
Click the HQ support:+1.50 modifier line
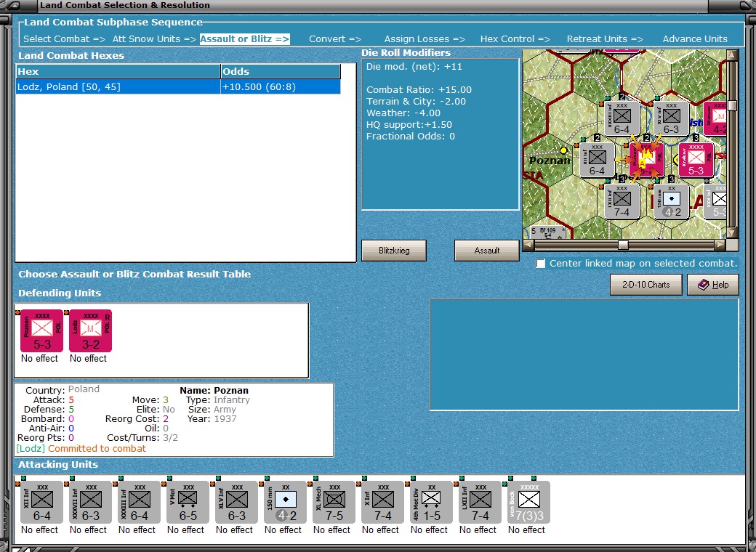409,124
